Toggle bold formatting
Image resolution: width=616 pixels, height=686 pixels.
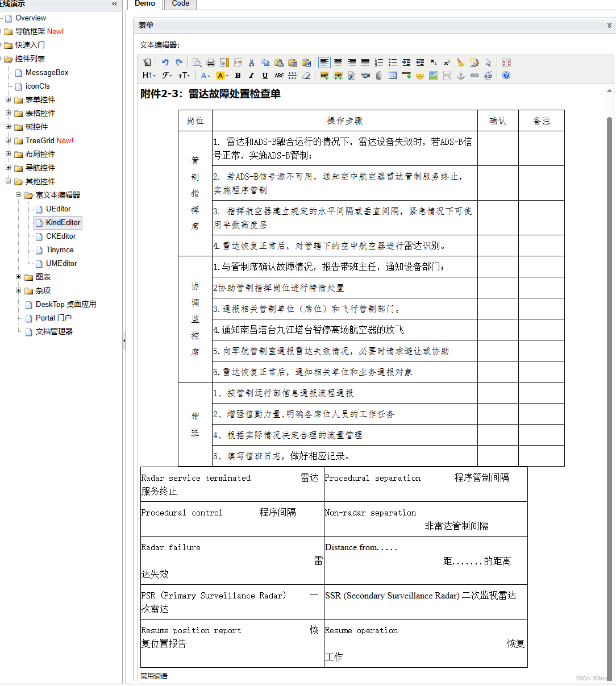(x=238, y=76)
